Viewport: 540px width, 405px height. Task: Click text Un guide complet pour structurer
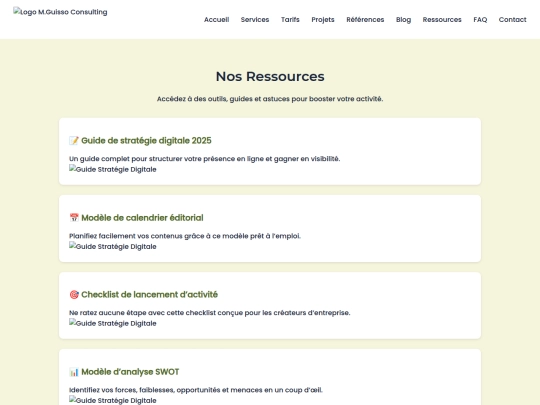point(205,159)
